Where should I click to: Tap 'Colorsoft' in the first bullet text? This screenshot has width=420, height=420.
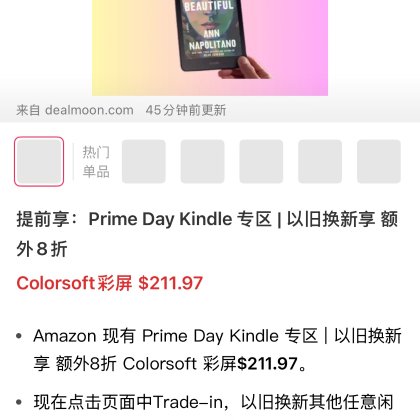point(160,363)
